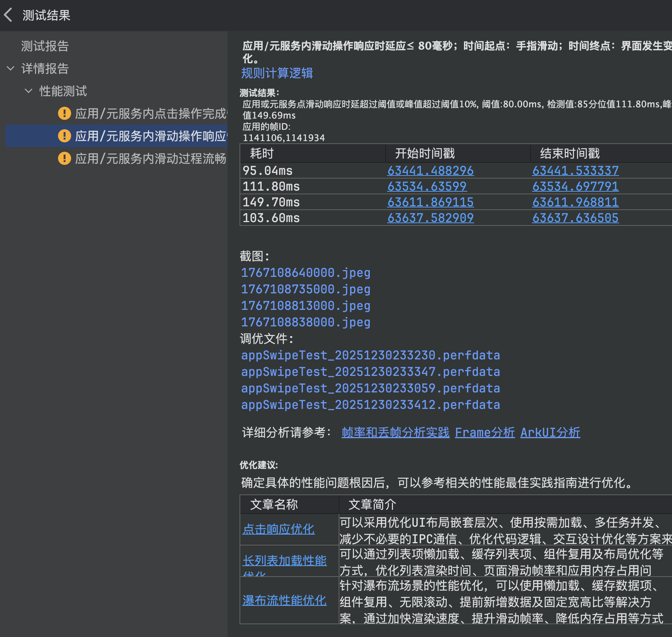Open start timestamp 63611.869115
Viewport: 672px width, 637px height.
431,202
